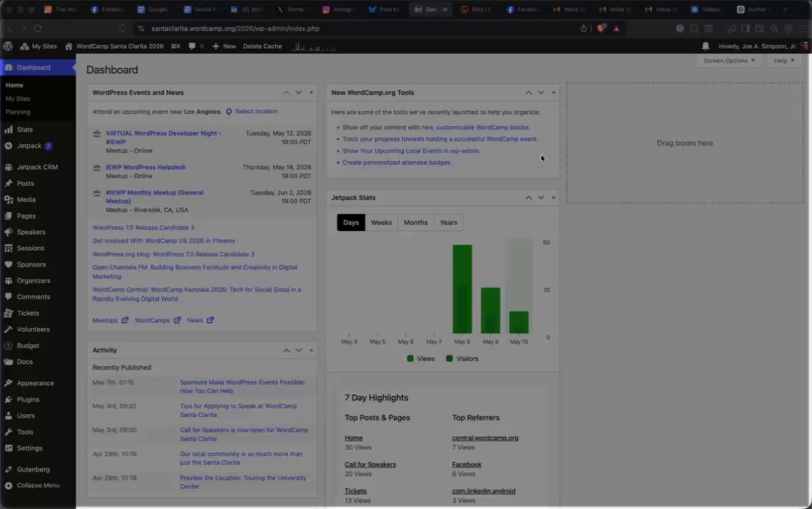Toggle New WordCamp.org Tools panel

tap(553, 93)
